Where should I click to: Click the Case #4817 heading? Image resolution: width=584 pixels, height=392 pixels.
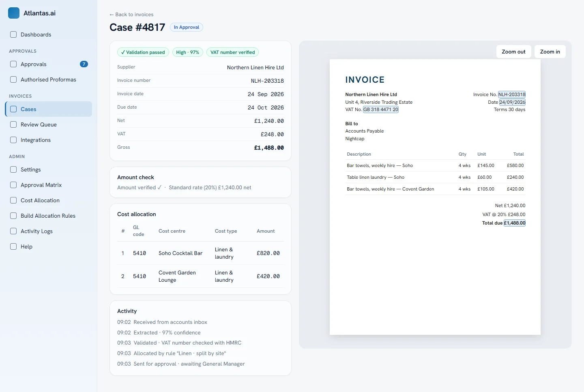click(x=137, y=27)
